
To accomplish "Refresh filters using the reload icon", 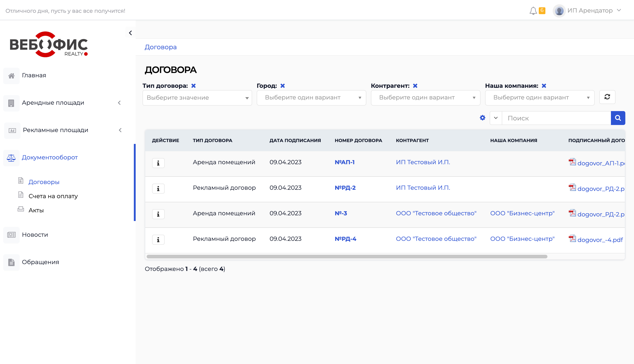I will tap(607, 97).
